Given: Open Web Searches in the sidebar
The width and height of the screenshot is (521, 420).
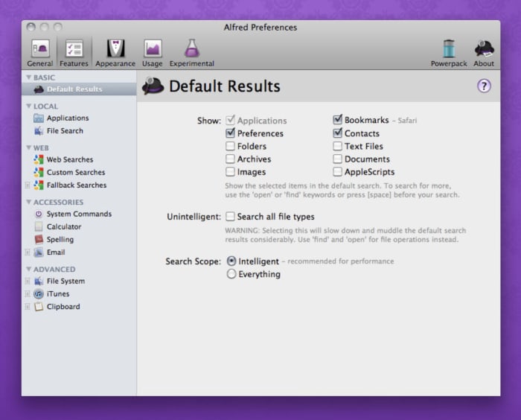Looking at the screenshot, I should coord(69,159).
